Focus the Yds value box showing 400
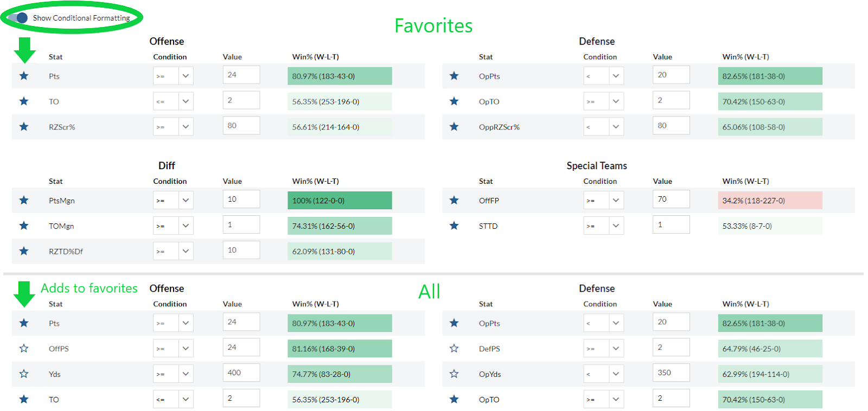The height and width of the screenshot is (411, 868). pos(241,373)
